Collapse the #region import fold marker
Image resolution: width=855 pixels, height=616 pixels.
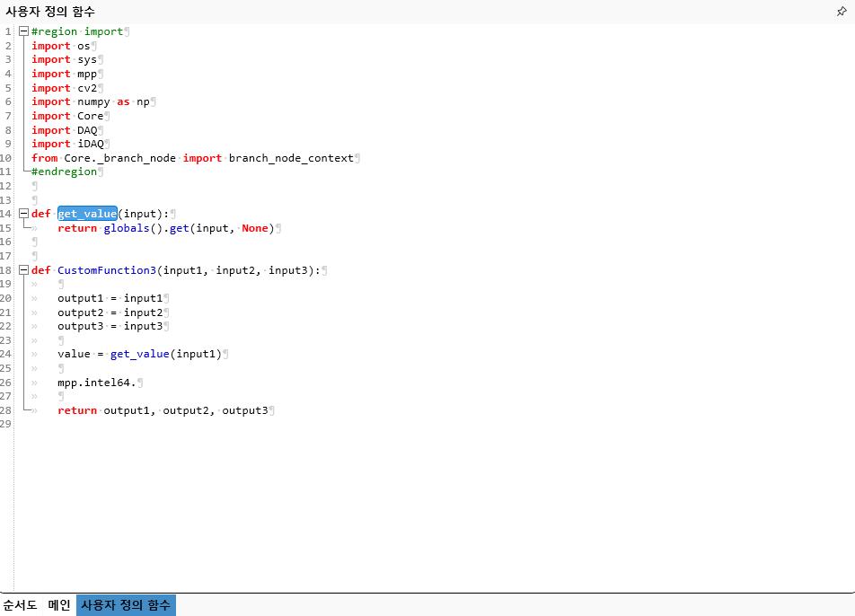coord(23,31)
